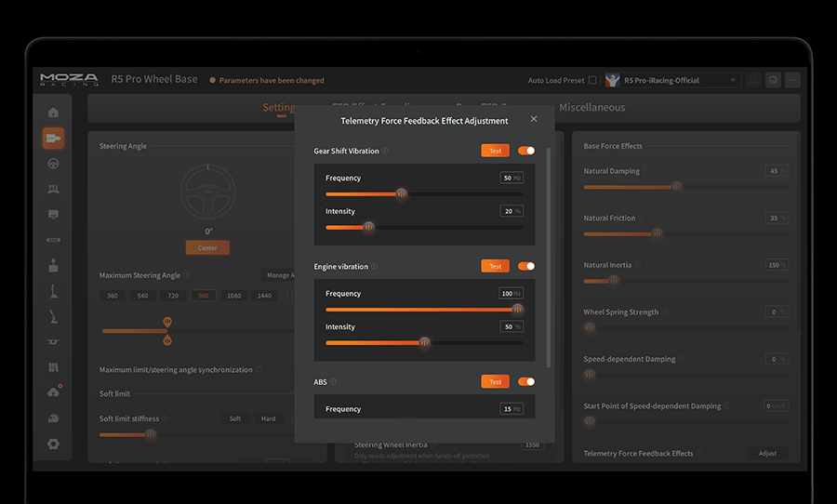The width and height of the screenshot is (837, 504).
Task: Click the info icon beside Speed-dependent Damping
Action: coord(682,359)
